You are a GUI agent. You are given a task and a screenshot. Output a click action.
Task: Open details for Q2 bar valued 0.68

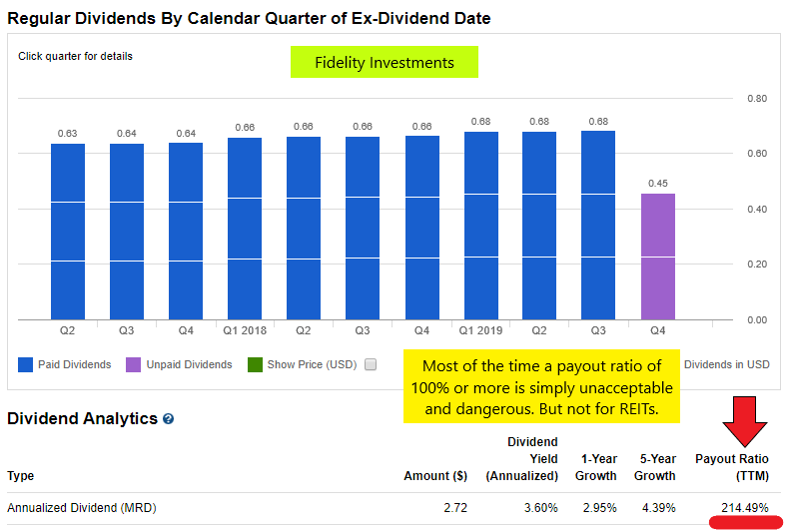click(x=539, y=226)
